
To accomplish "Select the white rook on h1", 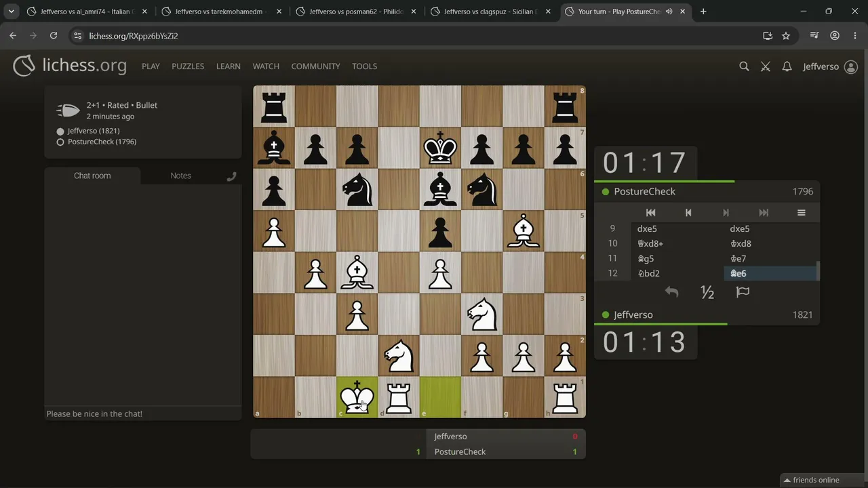I will [565, 397].
